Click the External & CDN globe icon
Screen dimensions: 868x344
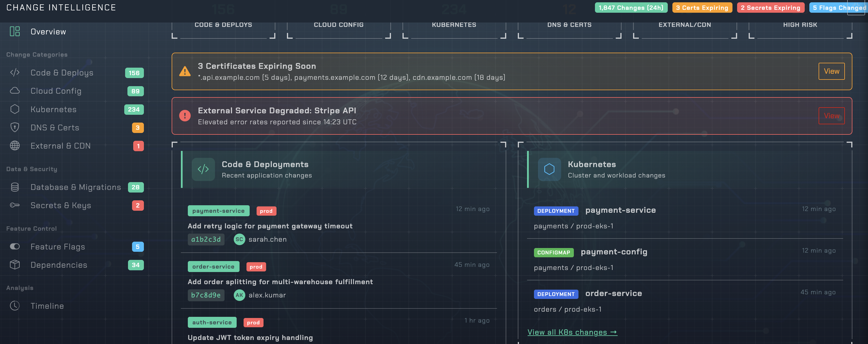click(15, 146)
